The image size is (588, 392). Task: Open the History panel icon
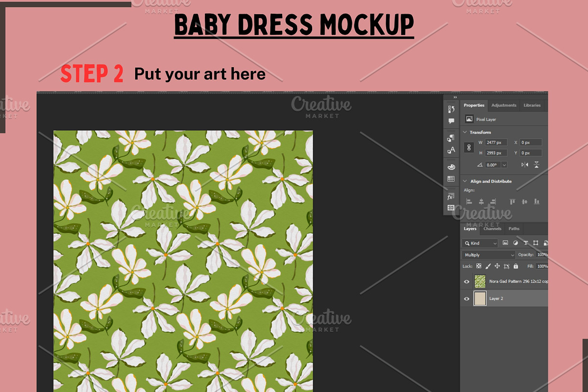point(451,109)
